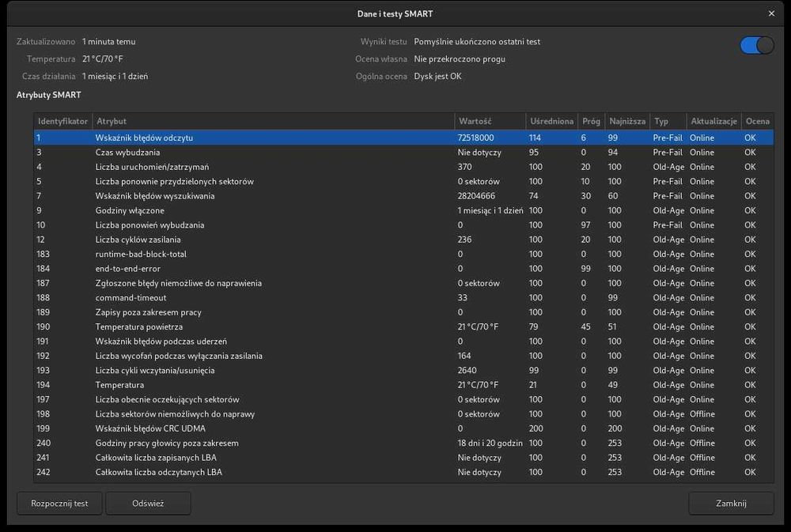This screenshot has height=532, width=791.
Task: Click 1 minuta temu updated value
Action: coord(108,42)
